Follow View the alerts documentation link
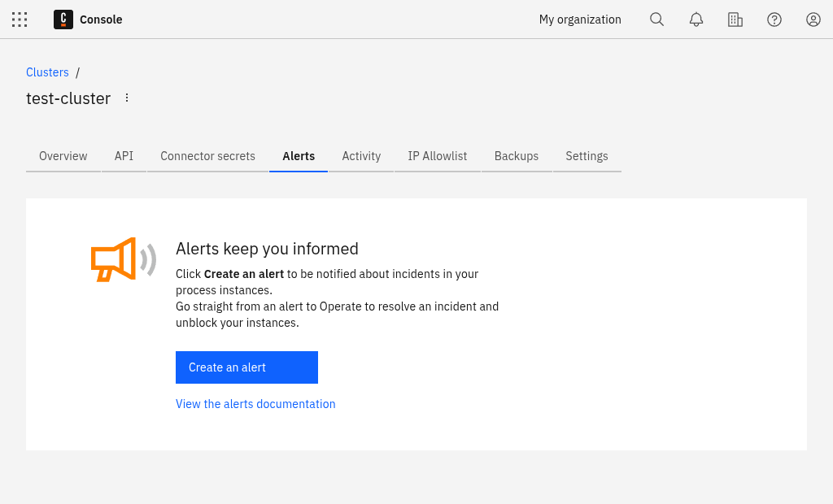This screenshot has height=504, width=833. coord(255,404)
